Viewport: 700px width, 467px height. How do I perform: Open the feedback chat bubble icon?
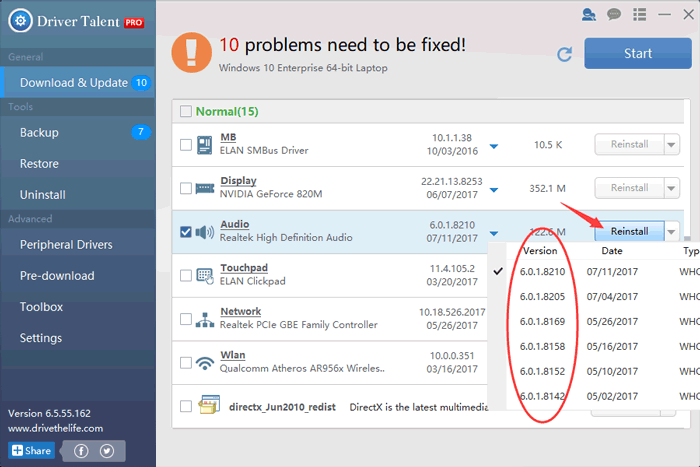(614, 15)
